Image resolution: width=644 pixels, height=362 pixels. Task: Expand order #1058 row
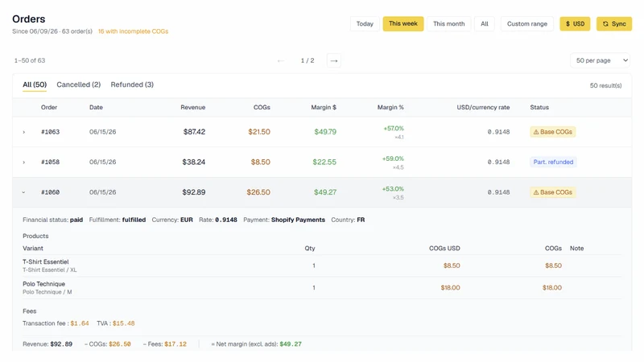tap(24, 162)
